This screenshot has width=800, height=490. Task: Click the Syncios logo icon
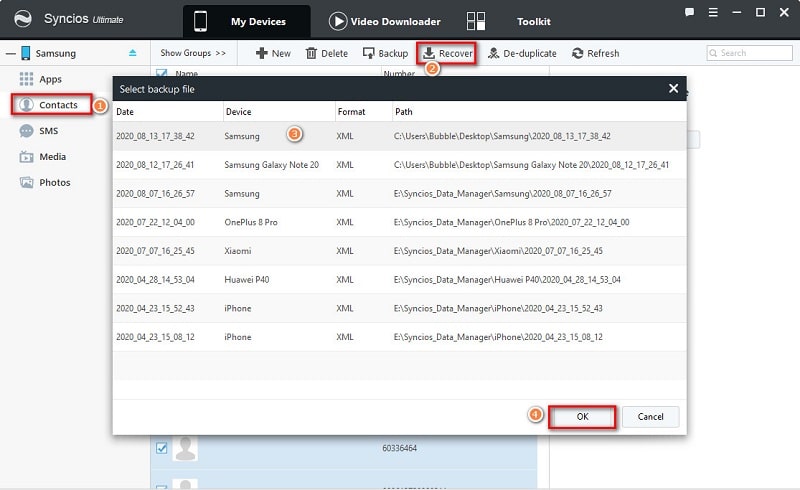click(22, 19)
